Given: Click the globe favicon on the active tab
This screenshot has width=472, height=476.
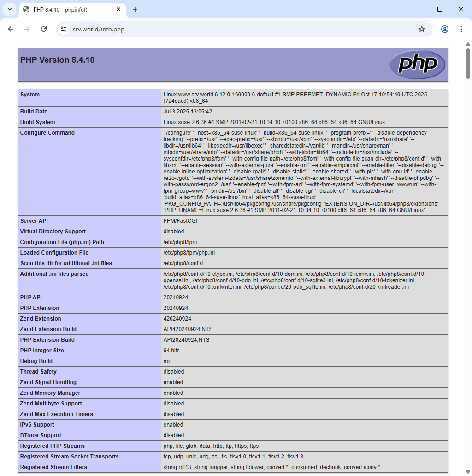Looking at the screenshot, I should pos(26,9).
